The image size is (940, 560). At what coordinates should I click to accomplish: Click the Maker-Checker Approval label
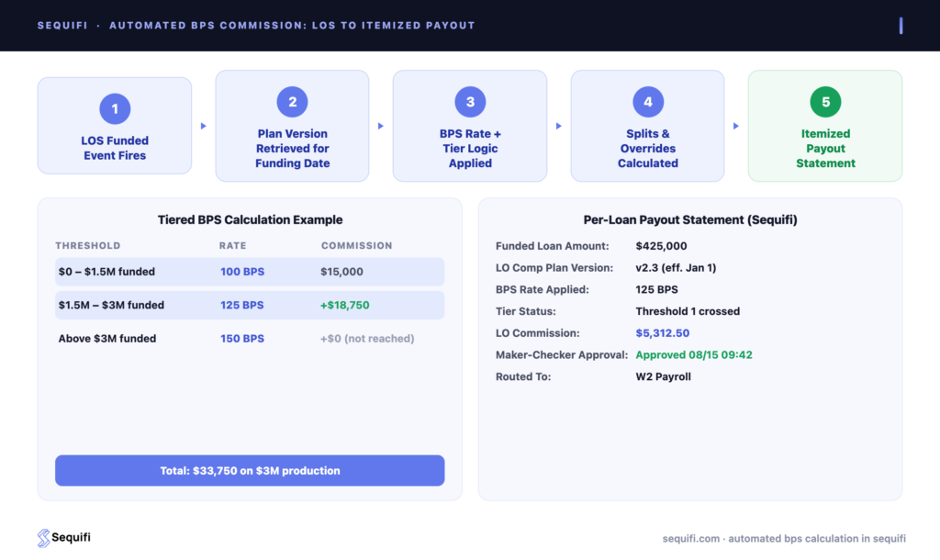[562, 355]
